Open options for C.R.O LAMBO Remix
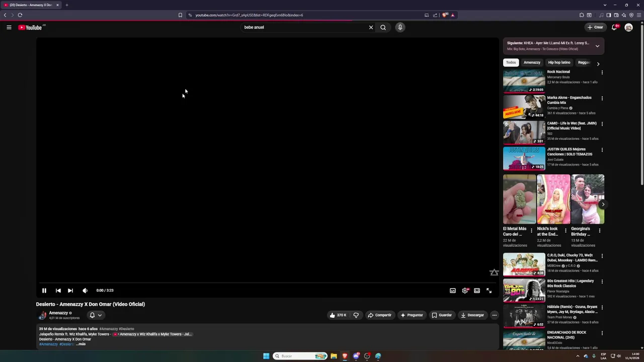644x362 pixels. [602, 256]
